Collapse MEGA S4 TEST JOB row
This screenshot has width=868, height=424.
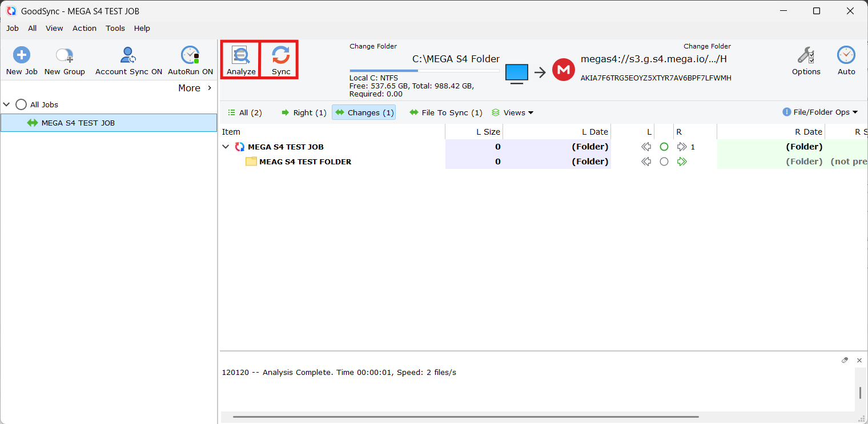pos(226,147)
